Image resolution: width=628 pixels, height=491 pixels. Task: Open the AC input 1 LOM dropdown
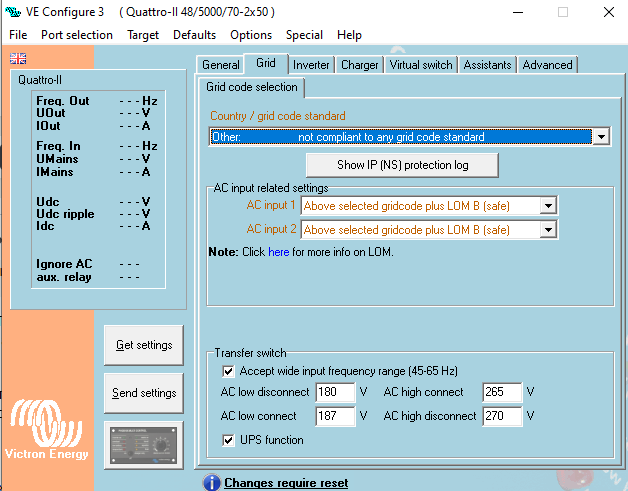[548, 206]
